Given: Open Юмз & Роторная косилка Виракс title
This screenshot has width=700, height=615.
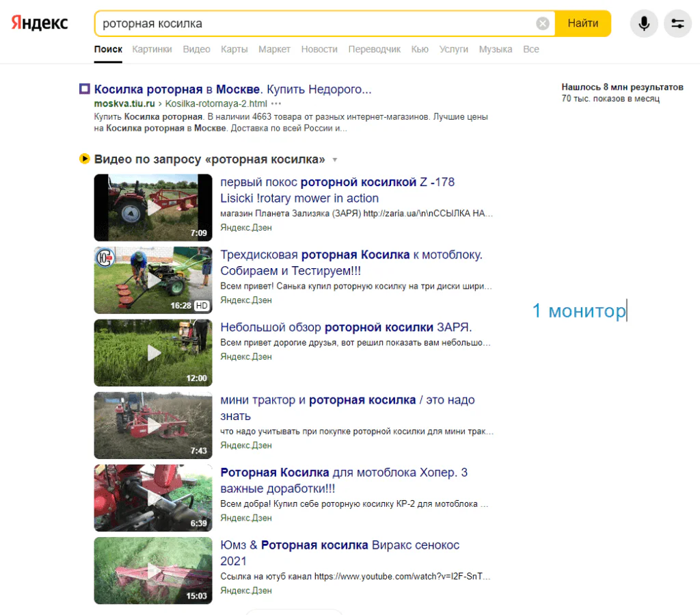Looking at the screenshot, I should click(x=340, y=553).
